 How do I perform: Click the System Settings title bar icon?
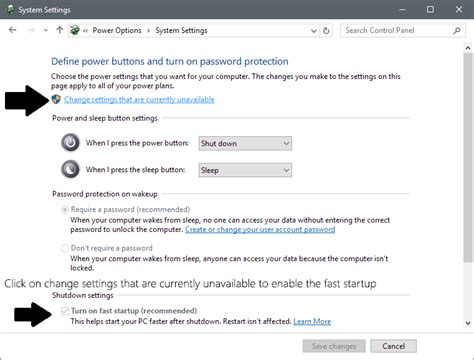(x=10, y=9)
